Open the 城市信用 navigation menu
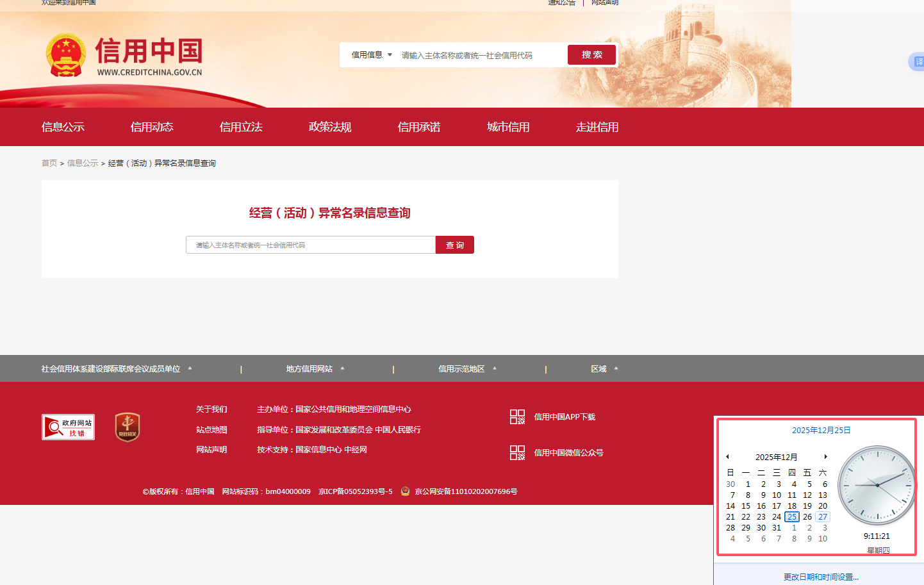Viewport: 924px width, 585px height. 509,126
